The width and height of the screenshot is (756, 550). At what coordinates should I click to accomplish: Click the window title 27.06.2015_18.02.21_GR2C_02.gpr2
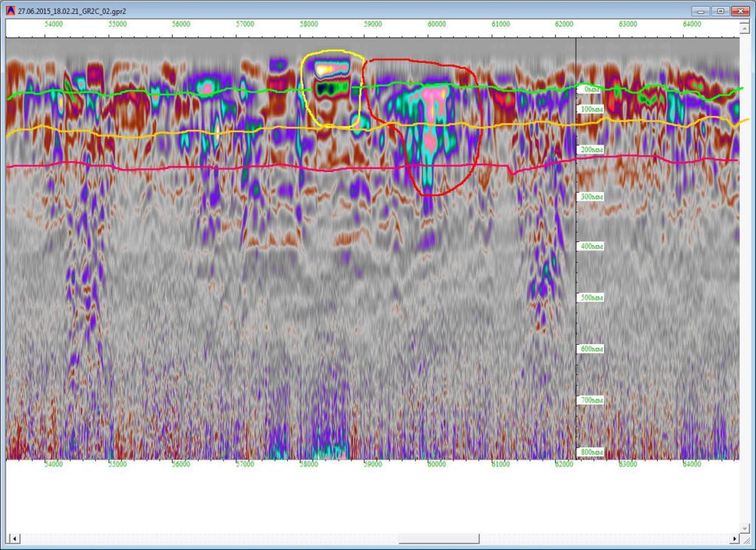tap(72, 11)
